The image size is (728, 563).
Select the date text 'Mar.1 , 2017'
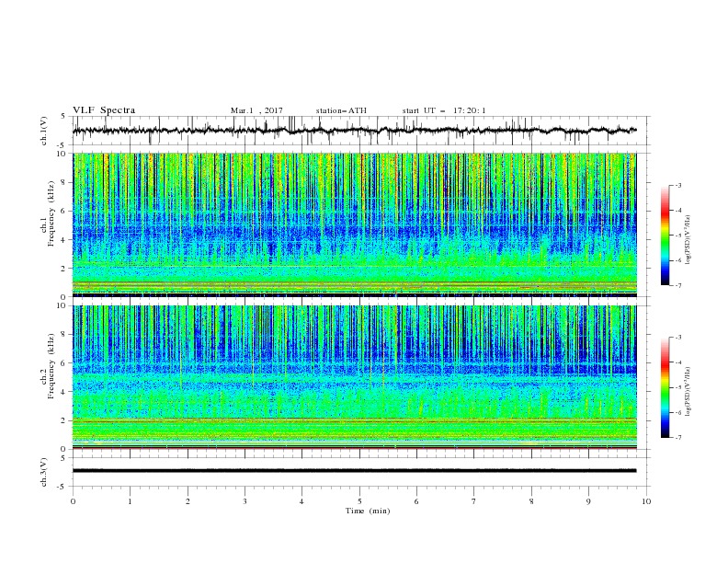coord(256,110)
